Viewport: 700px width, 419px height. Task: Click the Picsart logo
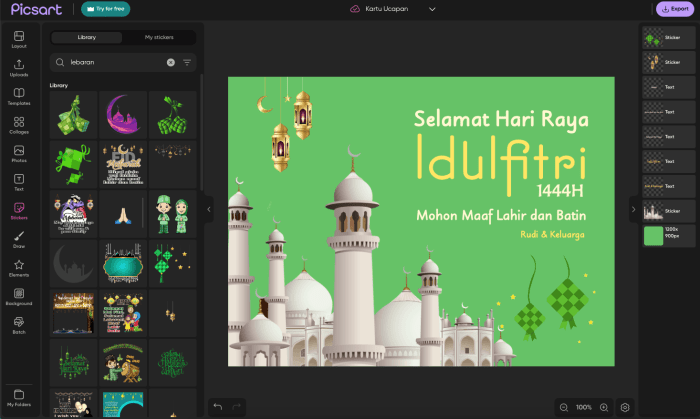click(x=36, y=9)
